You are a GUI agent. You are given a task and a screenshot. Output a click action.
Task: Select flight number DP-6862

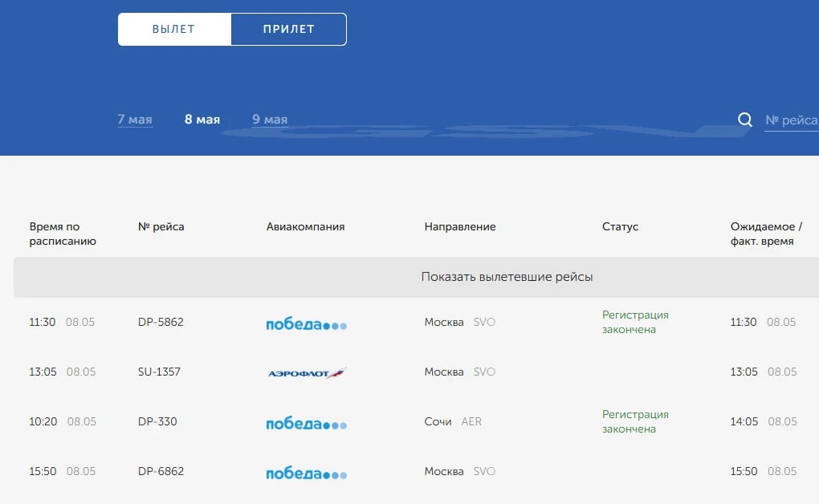point(161,471)
